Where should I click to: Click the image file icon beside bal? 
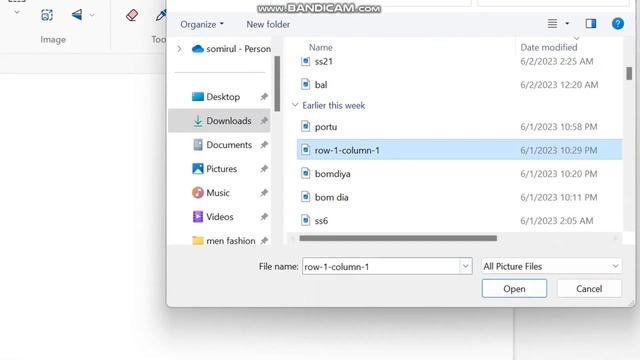[305, 84]
